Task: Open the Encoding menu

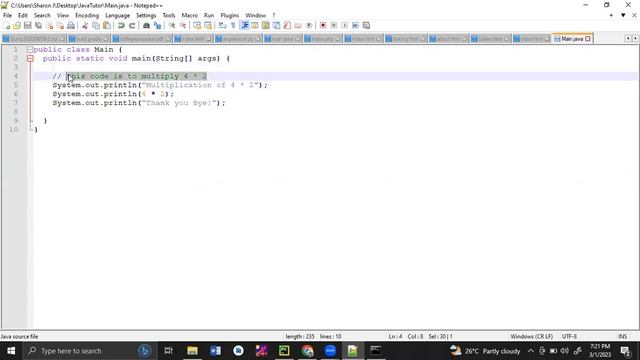Action: (87, 15)
